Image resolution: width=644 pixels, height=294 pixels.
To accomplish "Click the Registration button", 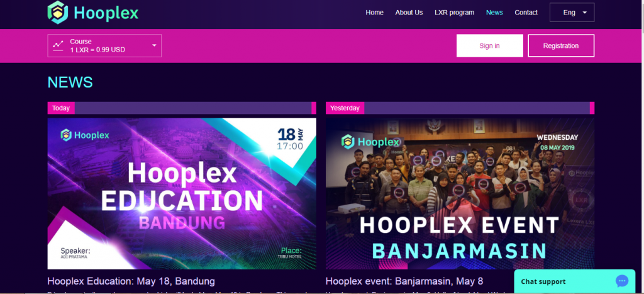I will (560, 45).
